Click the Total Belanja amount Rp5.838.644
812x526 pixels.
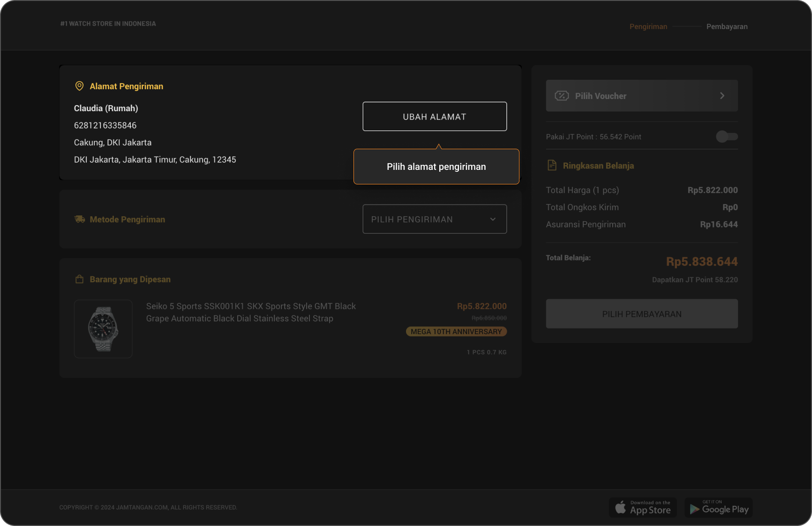pyautogui.click(x=702, y=262)
